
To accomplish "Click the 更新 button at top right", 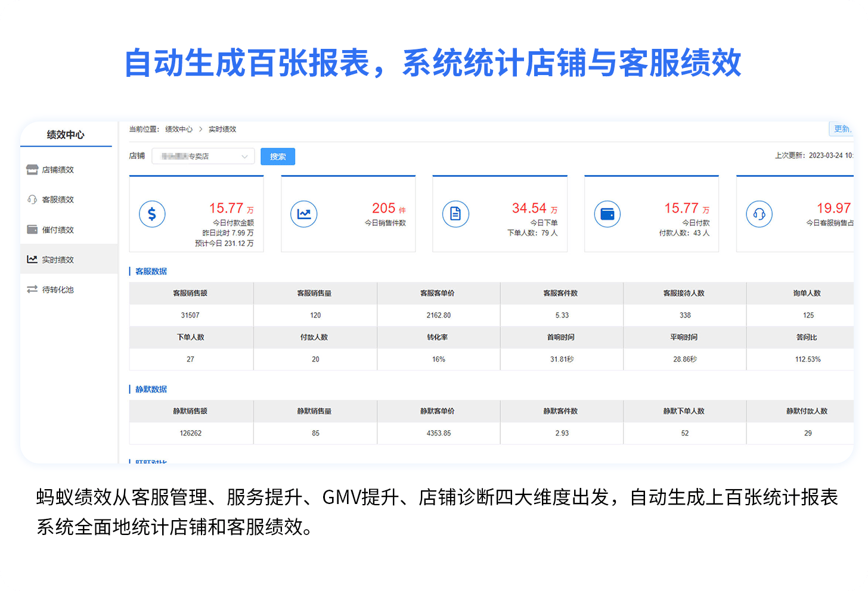I will pyautogui.click(x=841, y=129).
